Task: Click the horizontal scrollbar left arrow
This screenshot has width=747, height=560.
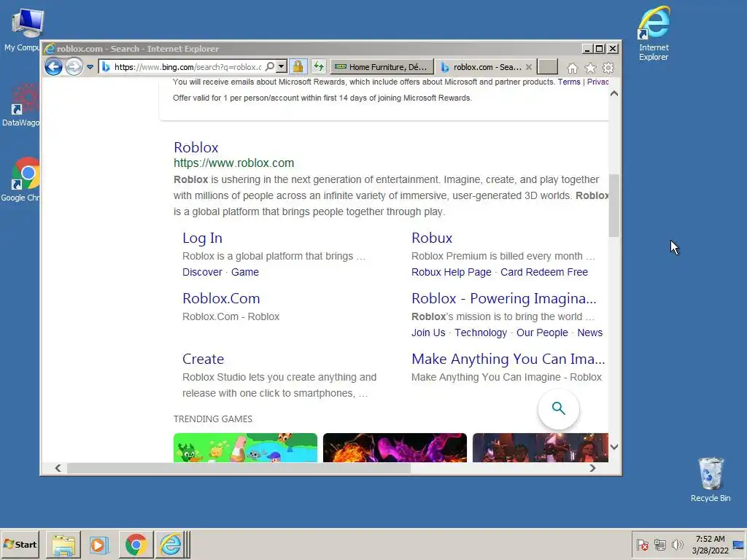Action: (58, 468)
